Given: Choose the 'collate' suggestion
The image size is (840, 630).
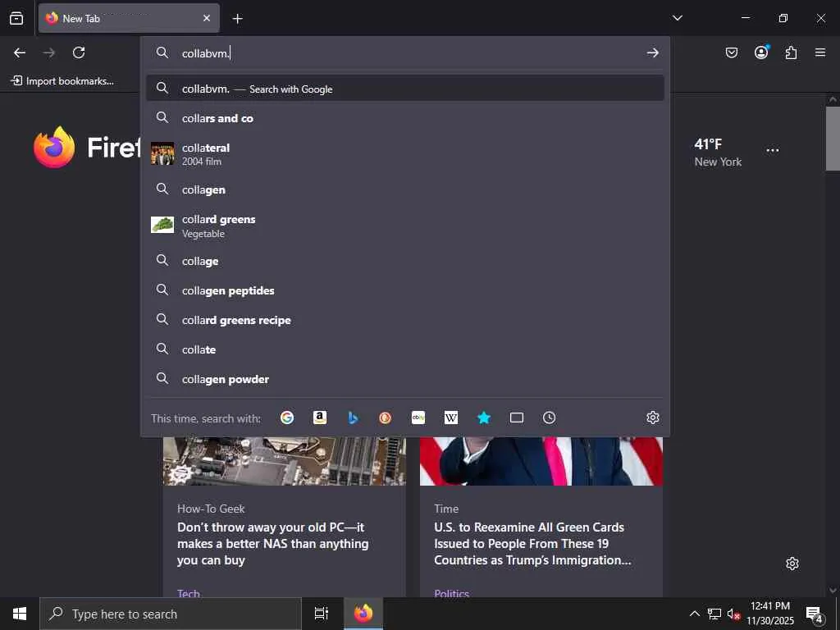Looking at the screenshot, I should coord(405,349).
